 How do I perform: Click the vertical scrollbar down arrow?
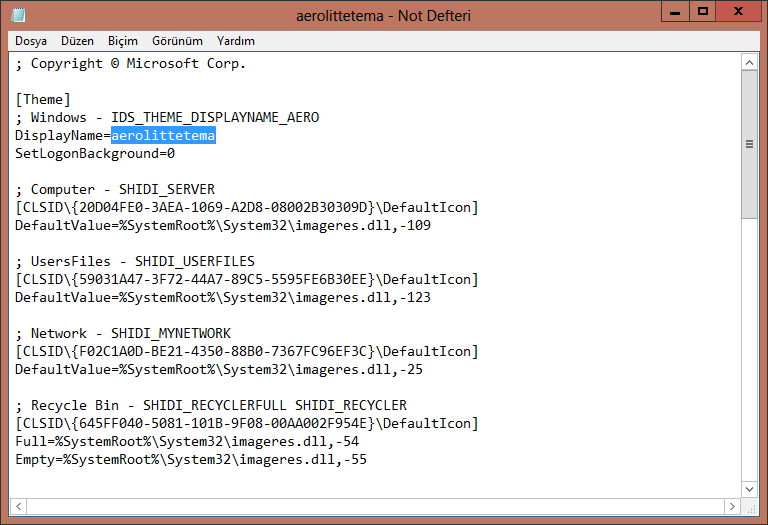[749, 489]
